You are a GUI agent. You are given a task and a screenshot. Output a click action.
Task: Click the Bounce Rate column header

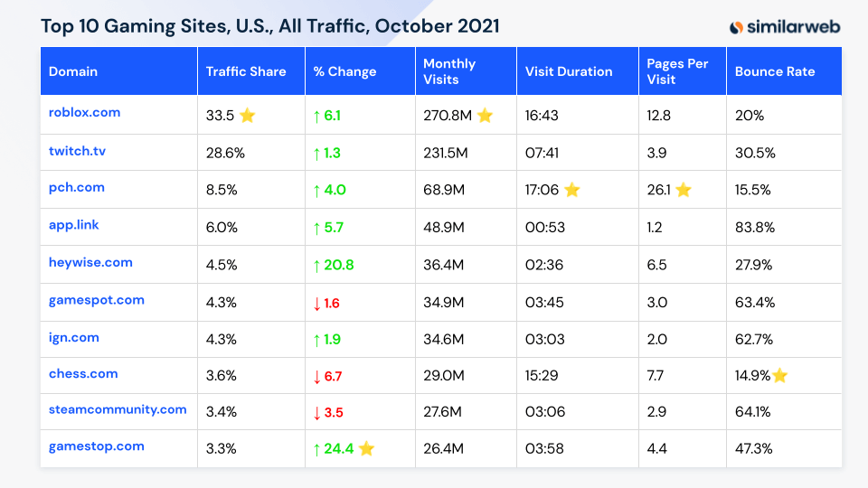tap(774, 71)
